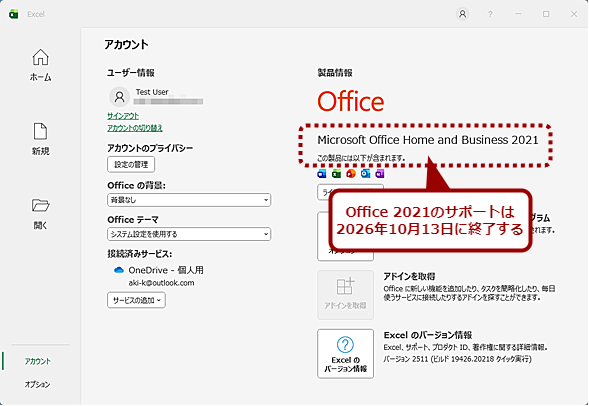589x406 pixels.
Task: Open the 開く (Open) section
Action: click(41, 213)
